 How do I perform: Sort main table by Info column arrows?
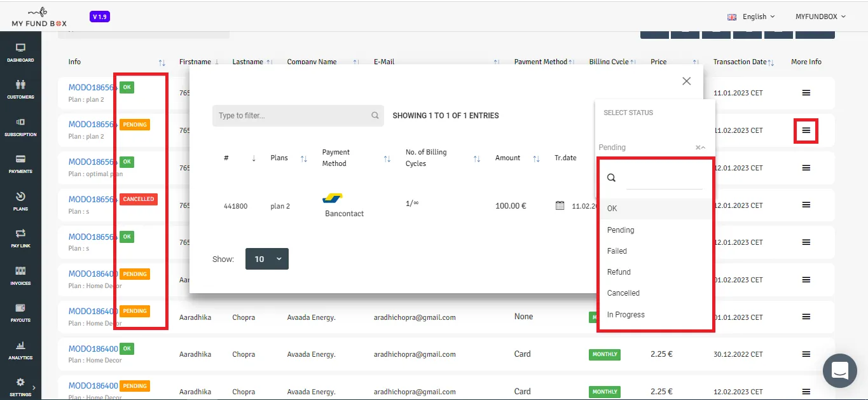162,62
